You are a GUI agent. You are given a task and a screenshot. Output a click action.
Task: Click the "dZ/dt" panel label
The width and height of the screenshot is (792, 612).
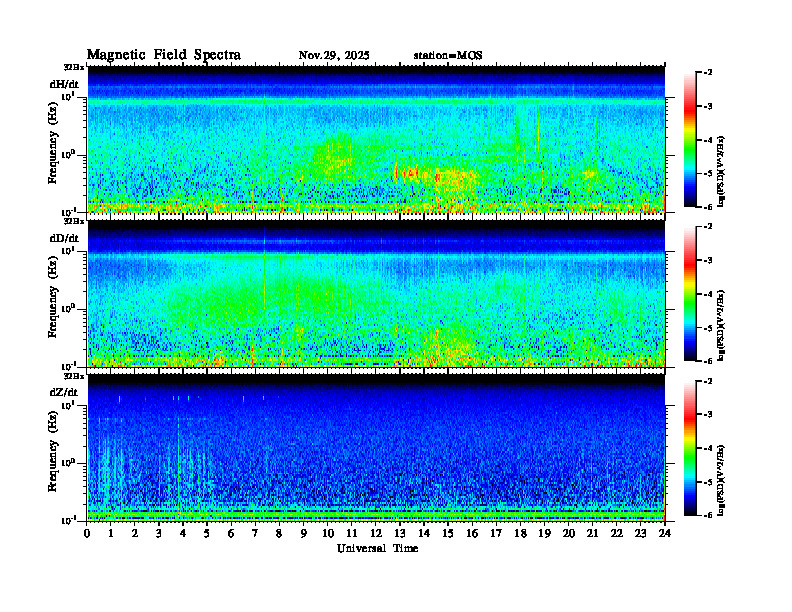tap(64, 392)
